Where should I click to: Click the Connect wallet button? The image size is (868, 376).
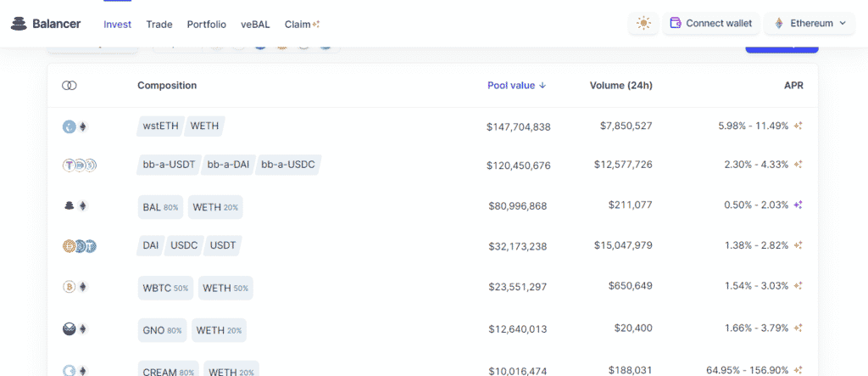click(711, 23)
